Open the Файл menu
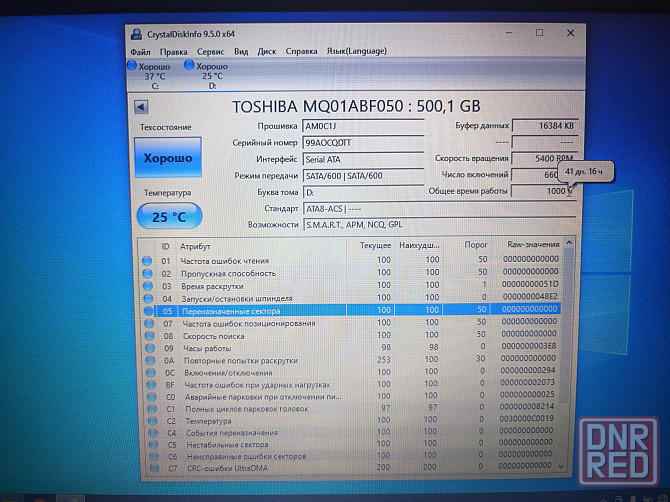 click(x=140, y=52)
